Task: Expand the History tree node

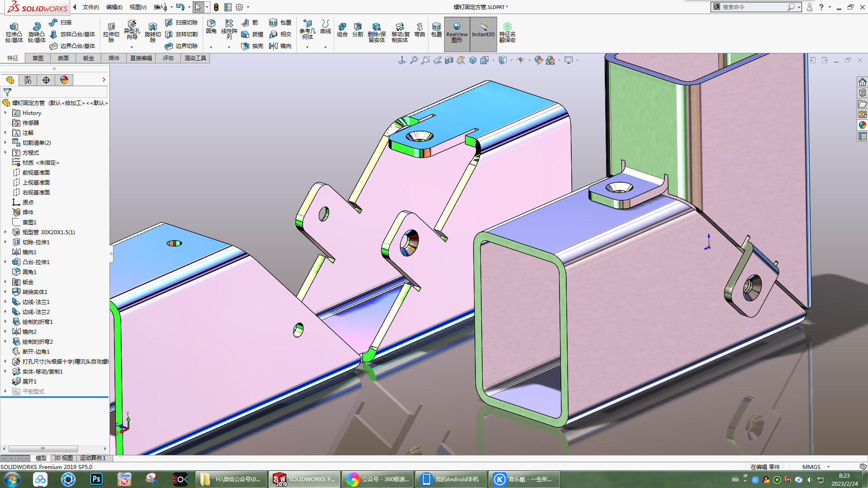Action: [5, 113]
